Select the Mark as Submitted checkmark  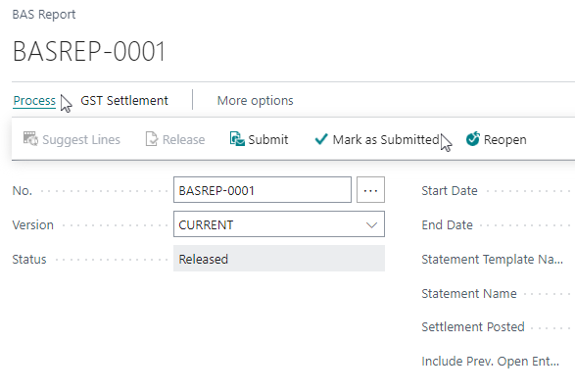click(x=321, y=139)
